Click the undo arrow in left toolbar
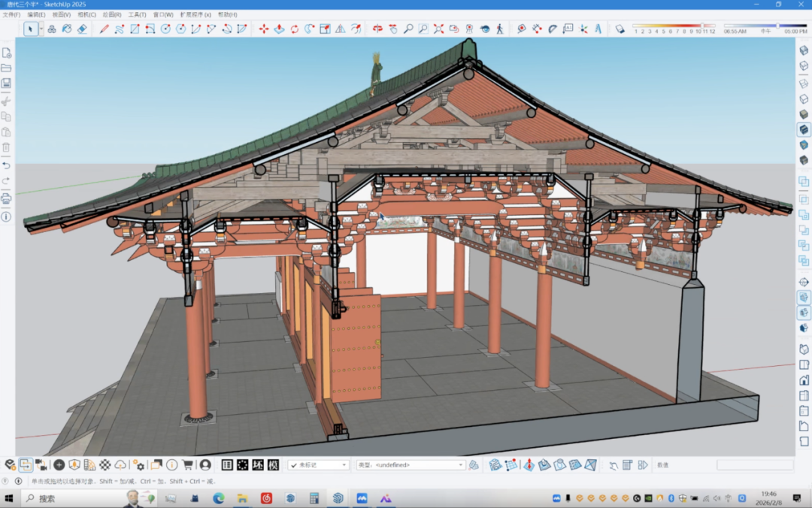The height and width of the screenshot is (508, 812). tap(6, 165)
